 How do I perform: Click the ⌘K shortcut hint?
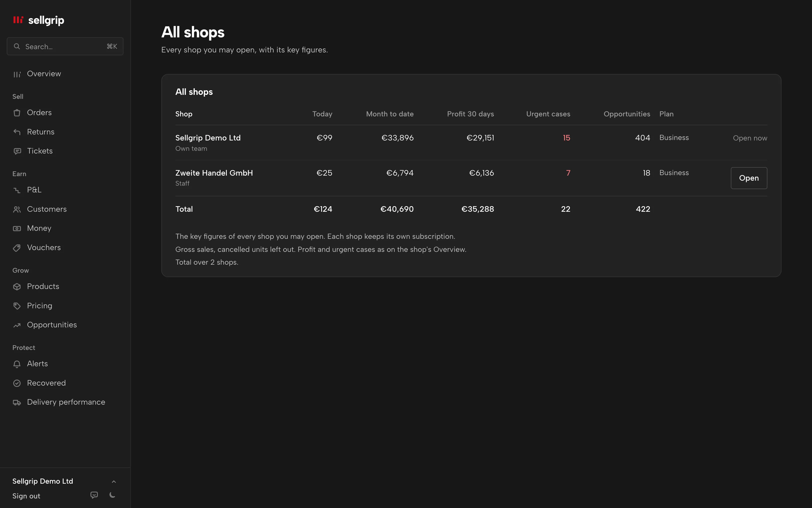[x=112, y=46]
